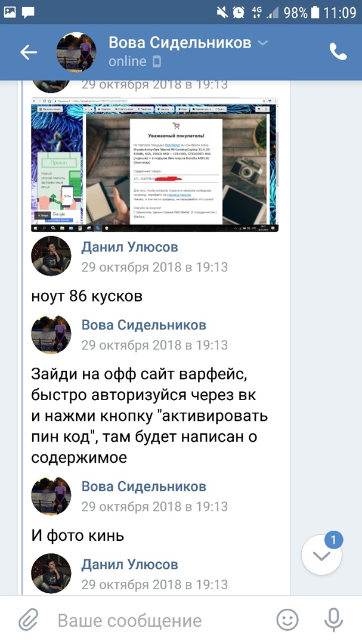Open Вова Сидельников header profile avatar
The height and width of the screenshot is (644, 362).
coord(76,52)
